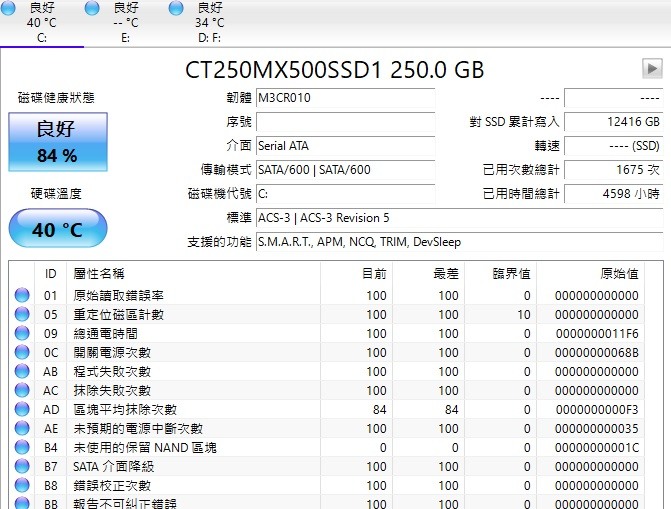Click the D: F: drive health status orb
The width and height of the screenshot is (671, 509).
176,7
